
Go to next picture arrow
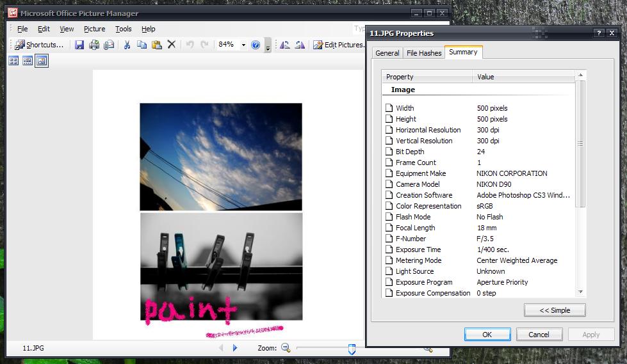point(235,347)
